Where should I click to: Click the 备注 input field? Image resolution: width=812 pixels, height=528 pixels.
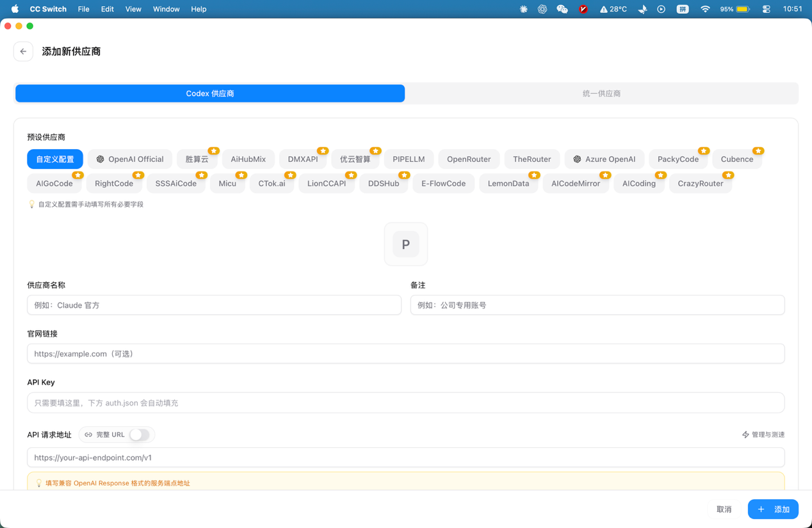click(597, 305)
